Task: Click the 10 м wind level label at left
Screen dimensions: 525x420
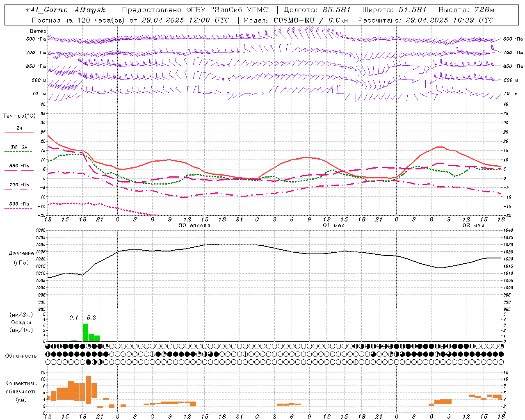Action: point(39,94)
